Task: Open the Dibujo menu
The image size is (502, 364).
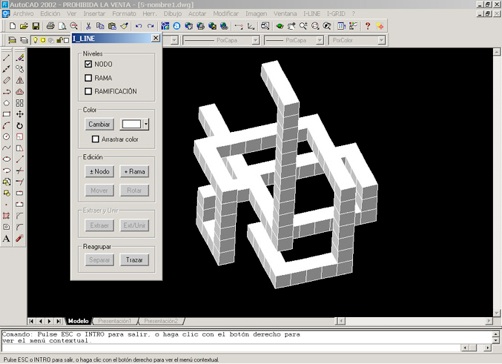Action: pos(172,14)
